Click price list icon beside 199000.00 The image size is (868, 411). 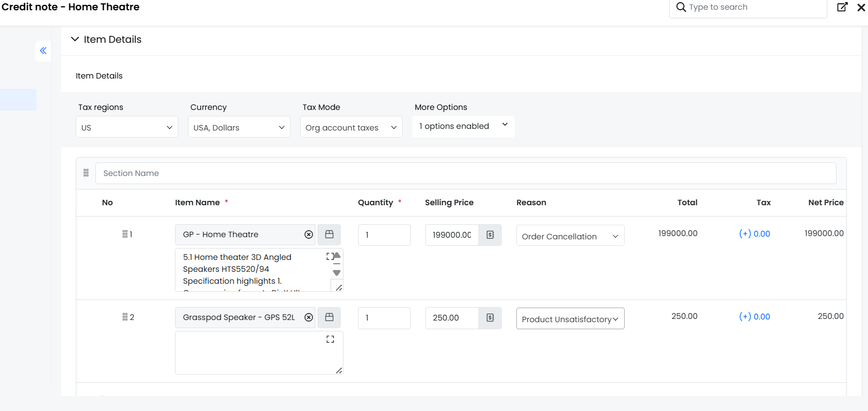point(490,235)
